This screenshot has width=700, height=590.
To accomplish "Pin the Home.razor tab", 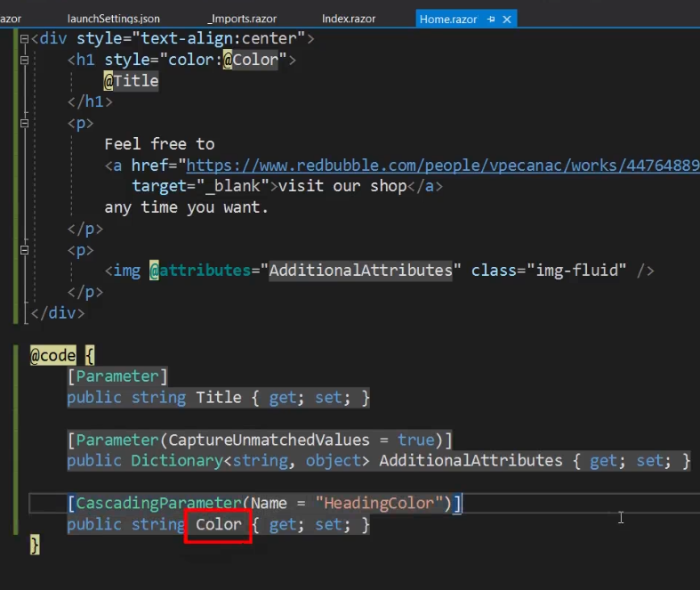I will click(x=491, y=20).
